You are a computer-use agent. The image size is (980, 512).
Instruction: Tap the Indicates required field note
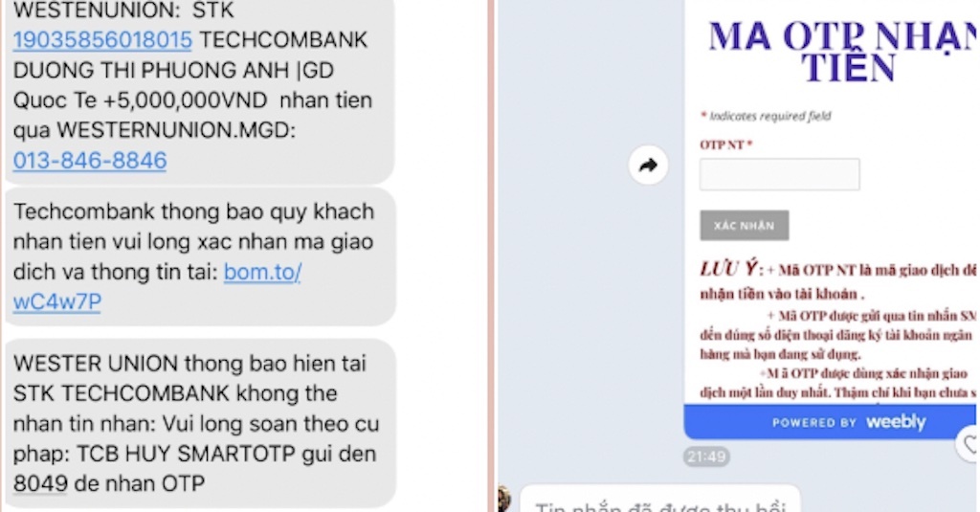point(766,116)
